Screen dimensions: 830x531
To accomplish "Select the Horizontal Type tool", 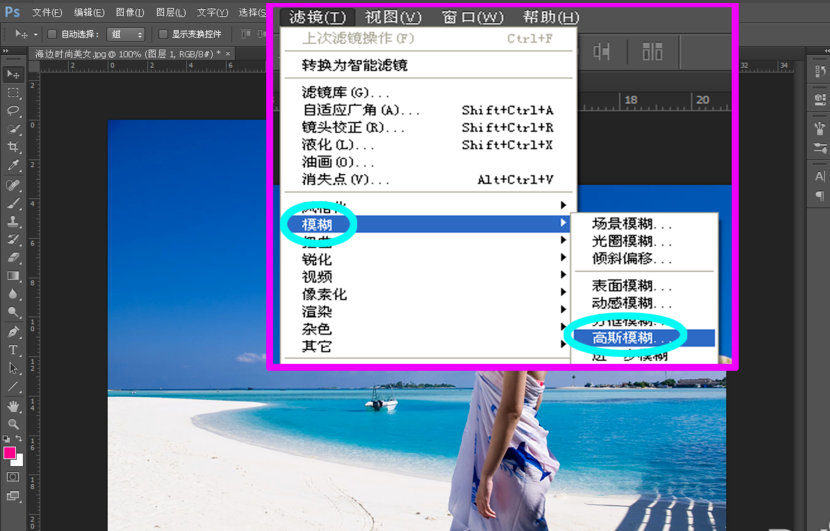I will pyautogui.click(x=13, y=350).
